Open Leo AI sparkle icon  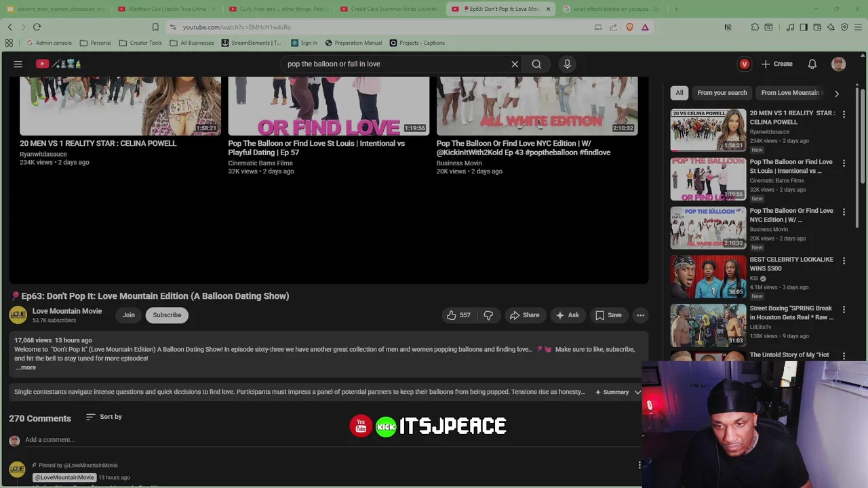[x=831, y=27]
